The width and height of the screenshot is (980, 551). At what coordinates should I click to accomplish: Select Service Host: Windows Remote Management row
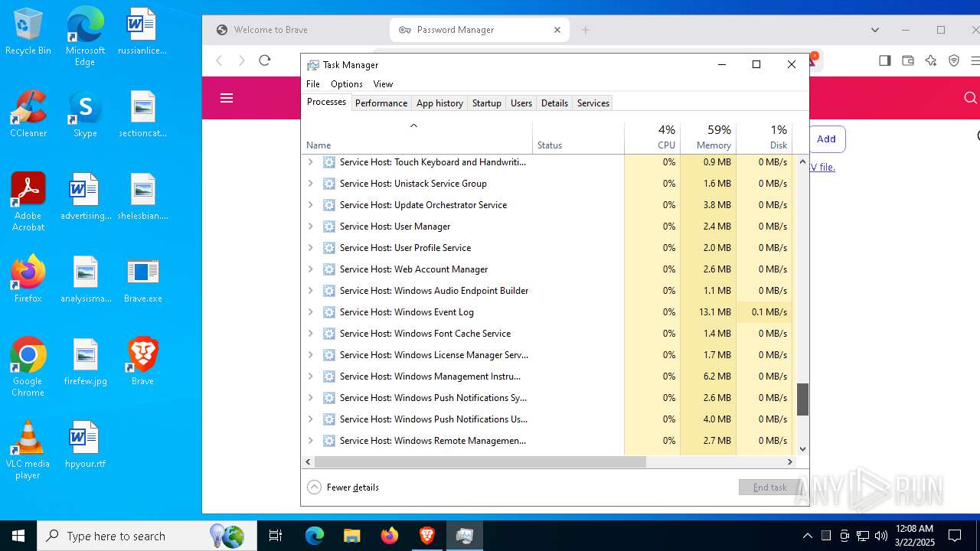click(548, 441)
